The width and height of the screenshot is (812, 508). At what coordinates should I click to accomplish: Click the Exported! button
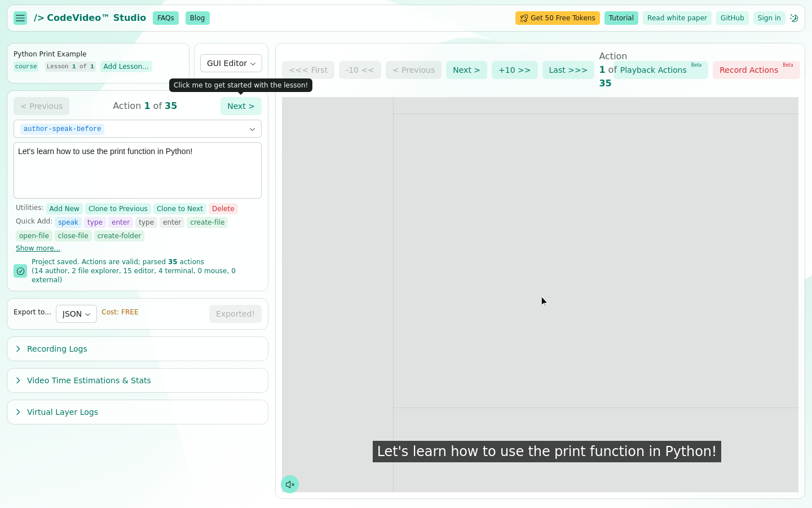point(235,314)
